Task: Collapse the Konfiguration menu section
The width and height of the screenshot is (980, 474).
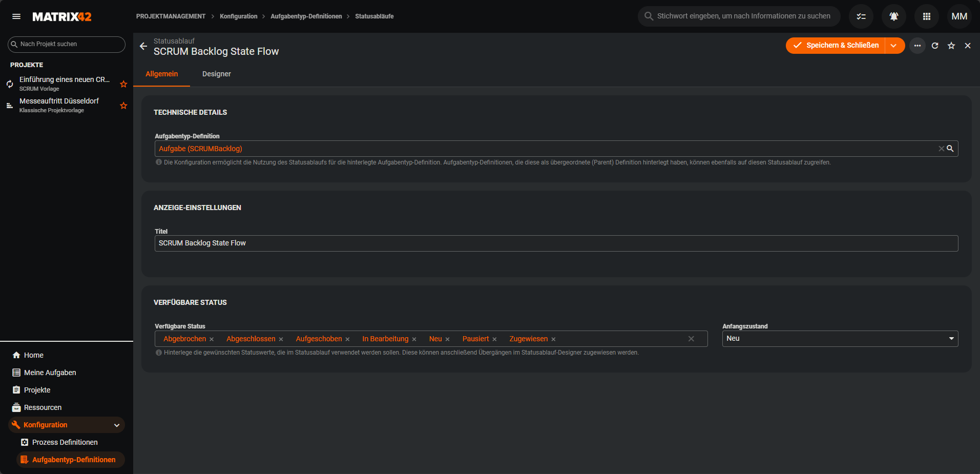Action: tap(116, 425)
